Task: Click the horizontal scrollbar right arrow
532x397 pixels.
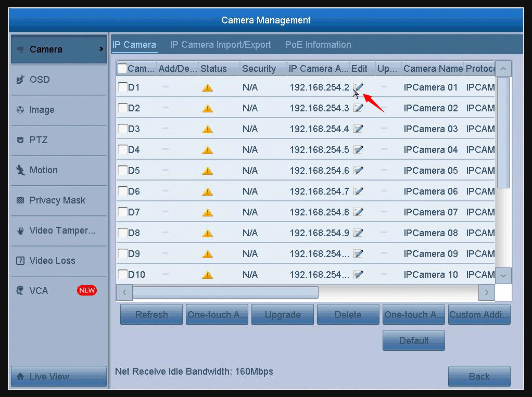Action: pos(486,292)
